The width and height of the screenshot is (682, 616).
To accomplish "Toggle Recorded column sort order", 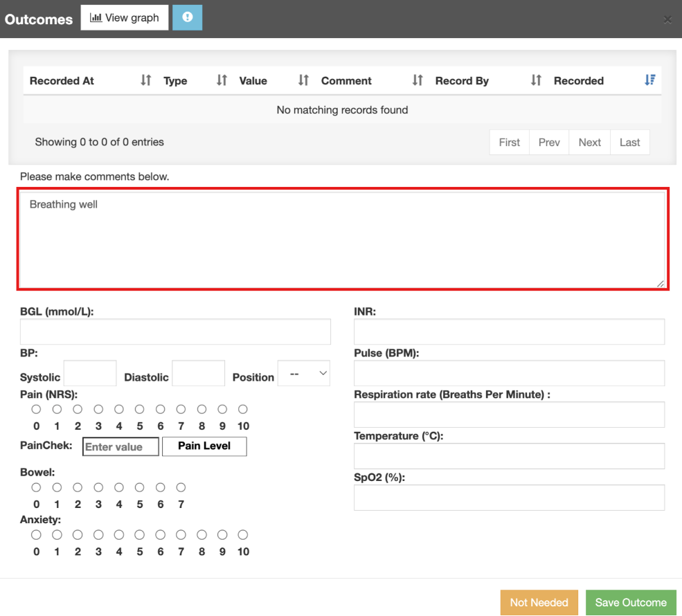I will 649,80.
